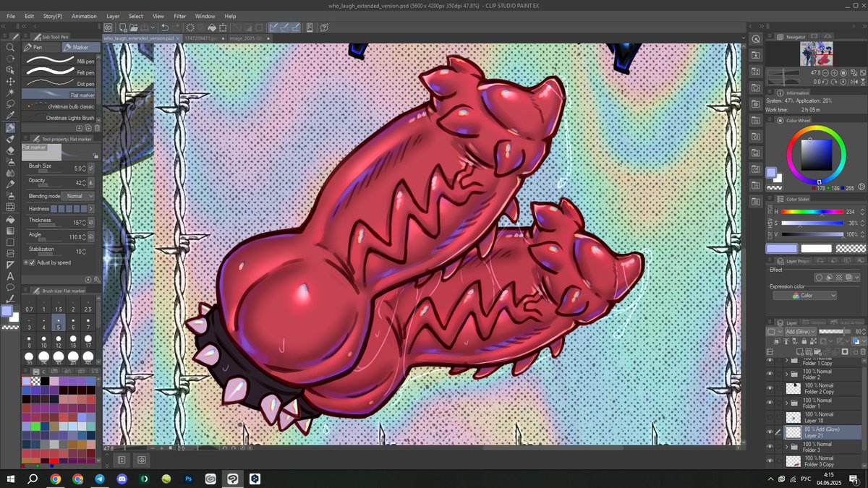The image size is (868, 488).
Task: Click the layer opacity slider in Layer panel
Action: tap(835, 331)
